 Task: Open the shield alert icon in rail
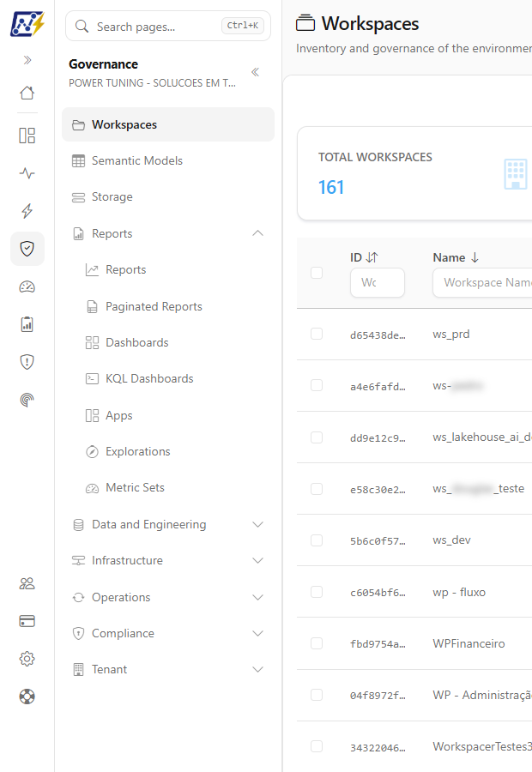[x=27, y=362]
